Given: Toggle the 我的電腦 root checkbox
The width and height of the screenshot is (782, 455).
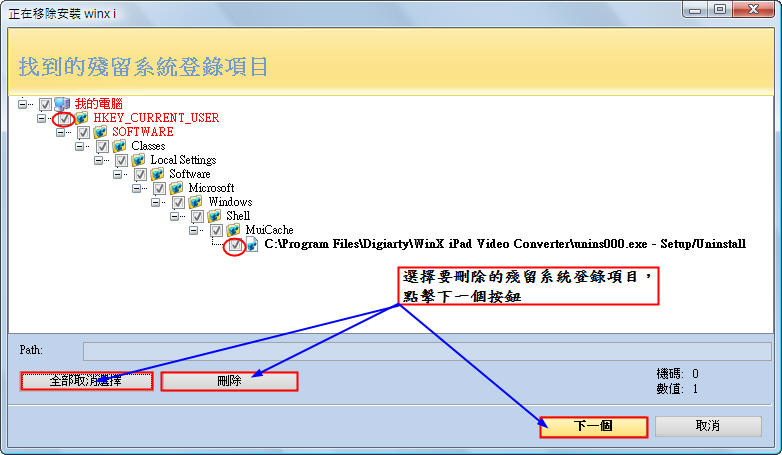Looking at the screenshot, I should [46, 104].
